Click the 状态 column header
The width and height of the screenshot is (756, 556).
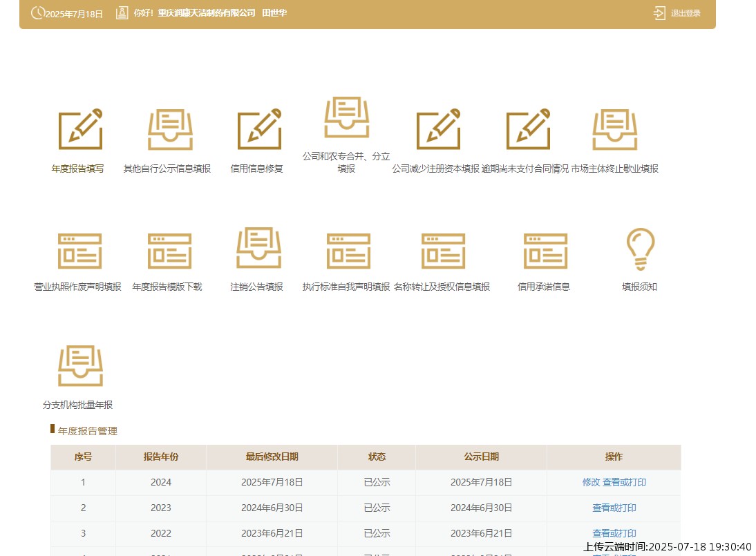[377, 457]
